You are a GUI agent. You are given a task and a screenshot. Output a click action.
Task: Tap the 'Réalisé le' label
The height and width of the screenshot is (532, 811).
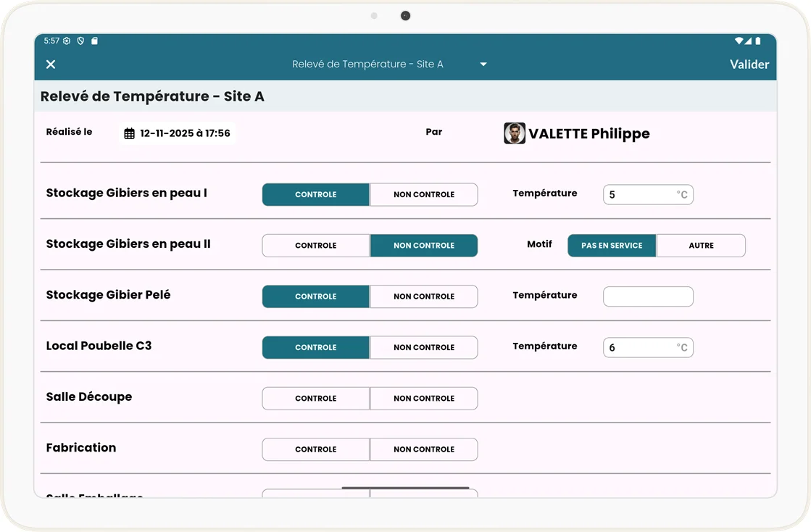(x=70, y=132)
